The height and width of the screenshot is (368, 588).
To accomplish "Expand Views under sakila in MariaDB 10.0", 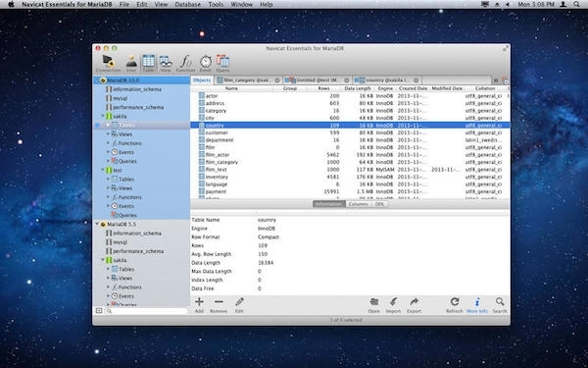I will click(x=108, y=134).
